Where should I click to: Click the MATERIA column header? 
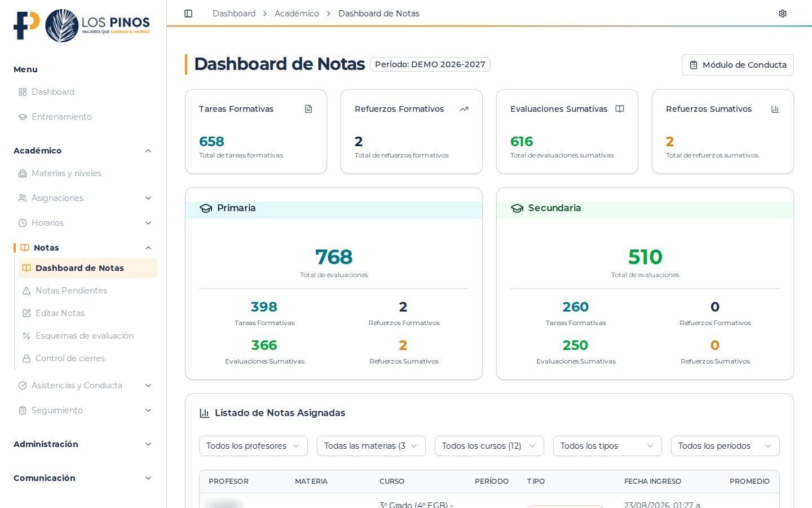tap(311, 481)
